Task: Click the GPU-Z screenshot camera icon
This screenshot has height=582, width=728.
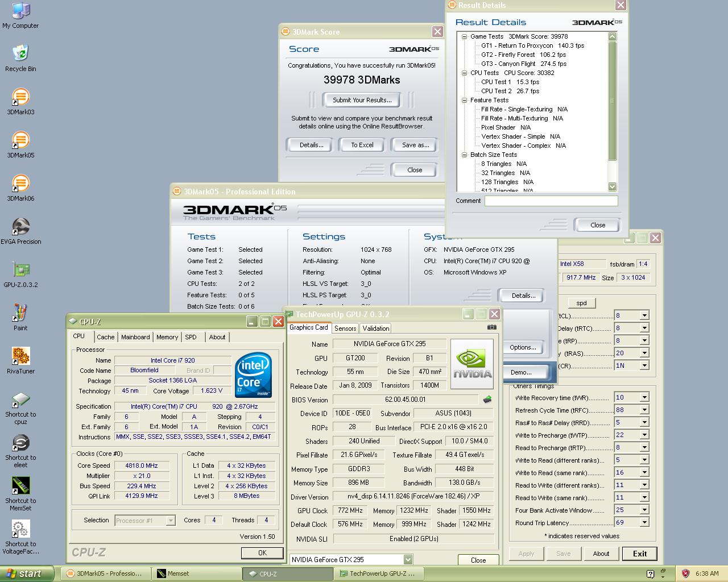Action: [x=492, y=327]
